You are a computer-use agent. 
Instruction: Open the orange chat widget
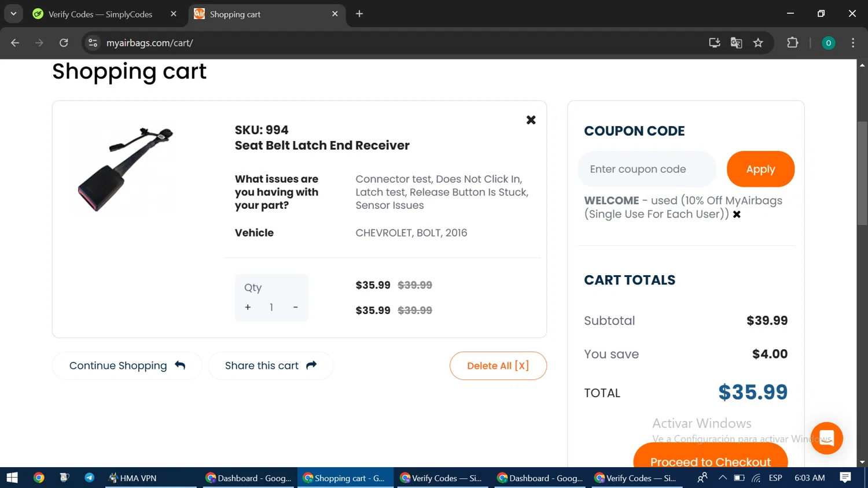[x=826, y=438]
